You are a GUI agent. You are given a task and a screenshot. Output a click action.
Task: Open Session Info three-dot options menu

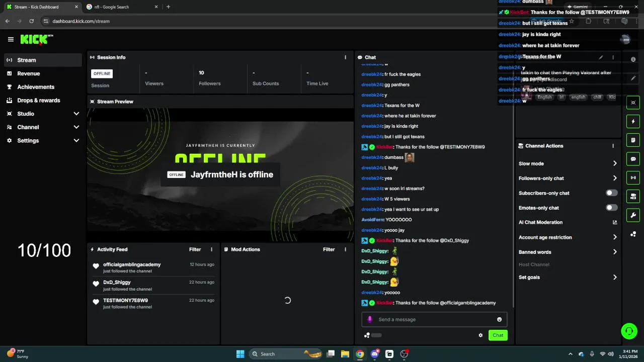345,57
